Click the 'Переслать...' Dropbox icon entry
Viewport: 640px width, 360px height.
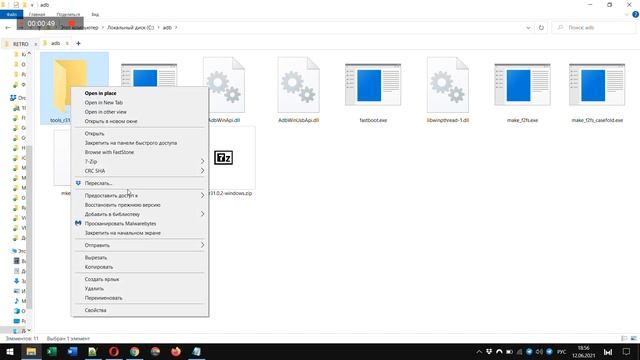(x=78, y=183)
